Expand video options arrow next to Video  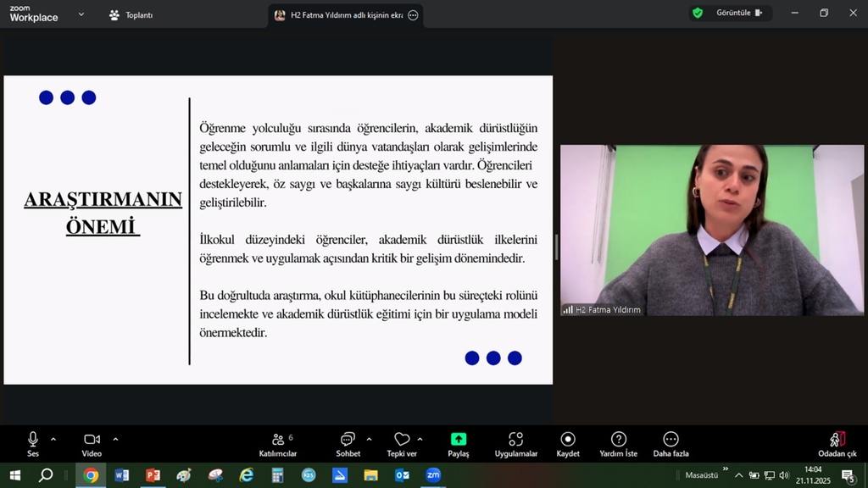(115, 439)
